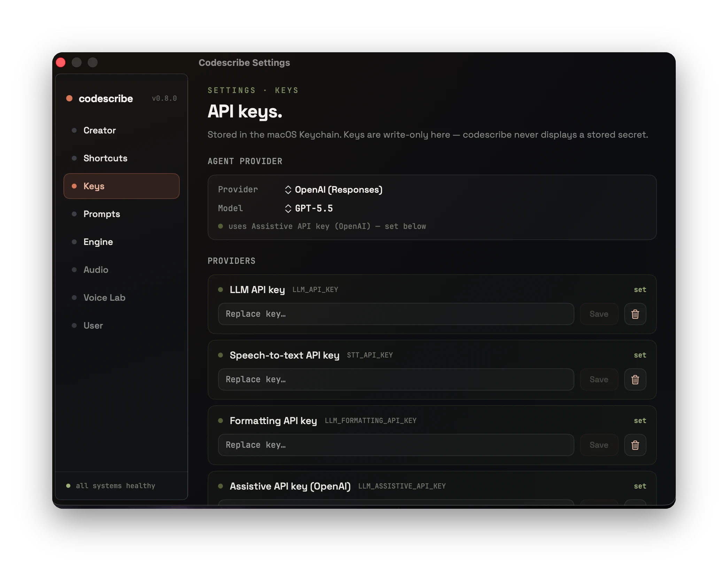This screenshot has height=561, width=728.
Task: Delete the Formatting API key via trash icon
Action: (635, 445)
